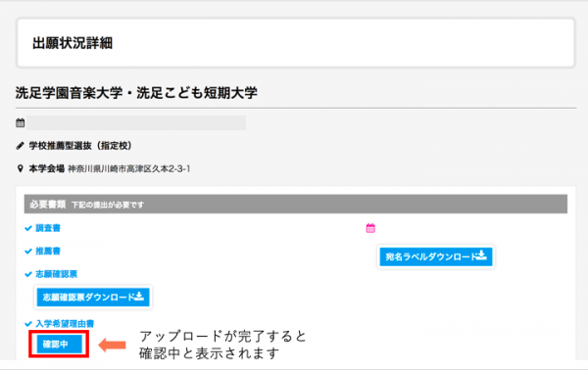The height and width of the screenshot is (370, 588).
Task: Open the 入学希望理由書 document link
Action: pos(65,324)
